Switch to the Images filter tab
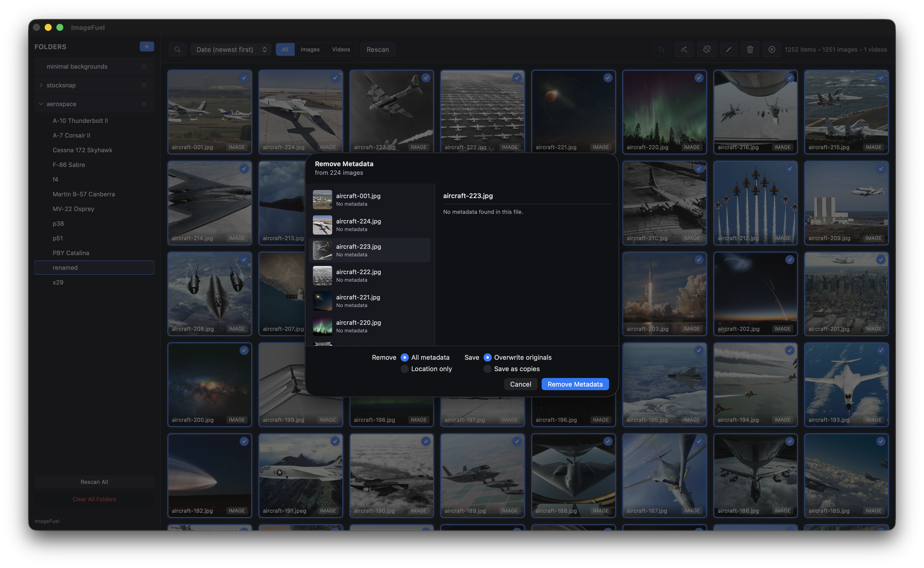 click(x=310, y=50)
